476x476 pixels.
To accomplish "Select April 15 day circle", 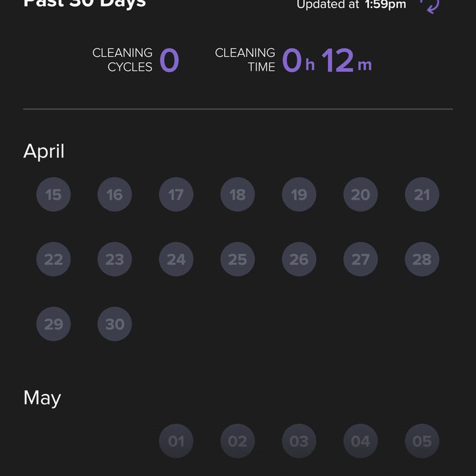I will (54, 194).
